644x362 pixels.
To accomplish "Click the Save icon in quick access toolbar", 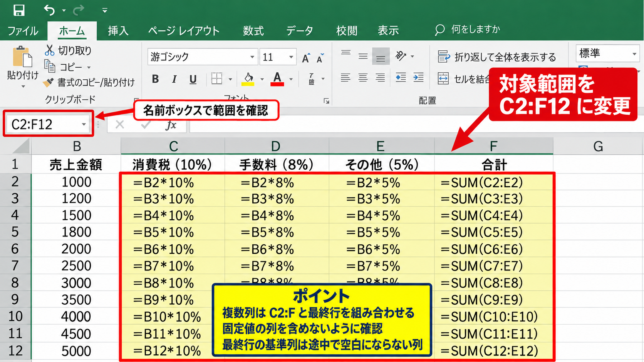I will click(x=18, y=10).
